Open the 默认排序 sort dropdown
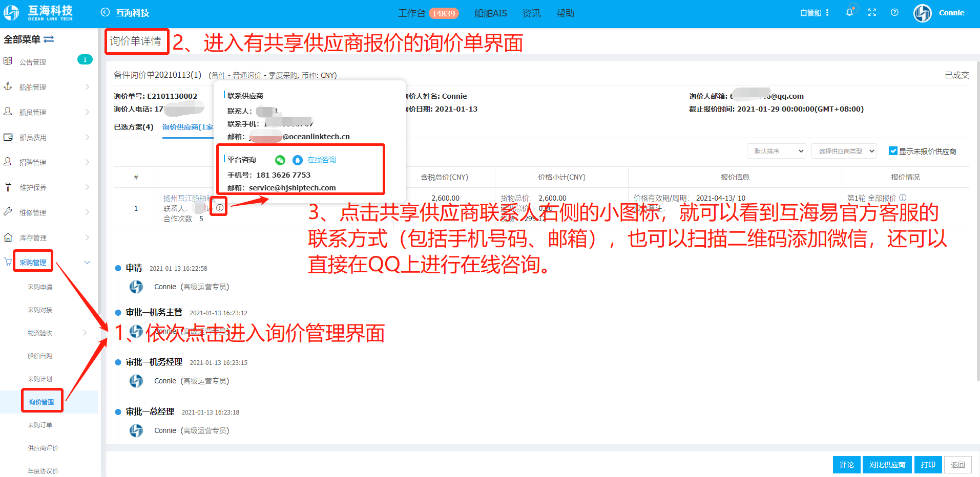Image resolution: width=980 pixels, height=477 pixels. coord(777,151)
